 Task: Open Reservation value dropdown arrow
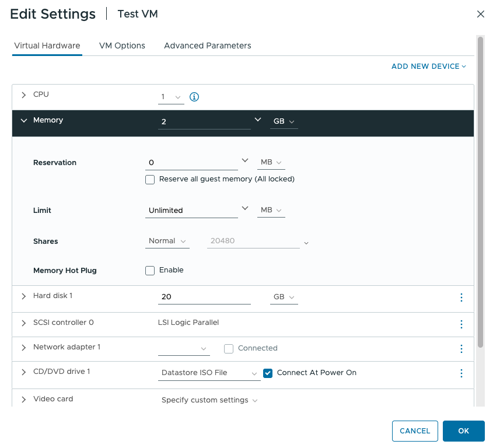(x=245, y=160)
